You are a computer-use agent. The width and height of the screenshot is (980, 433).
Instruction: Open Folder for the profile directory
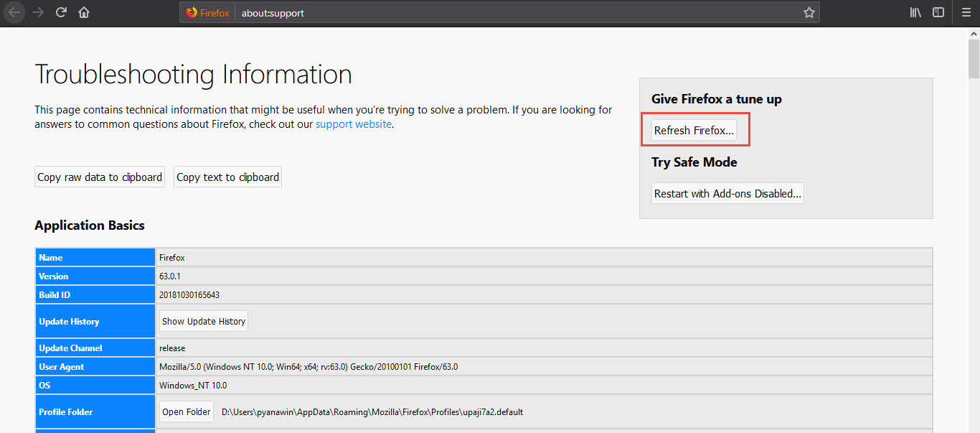click(187, 411)
